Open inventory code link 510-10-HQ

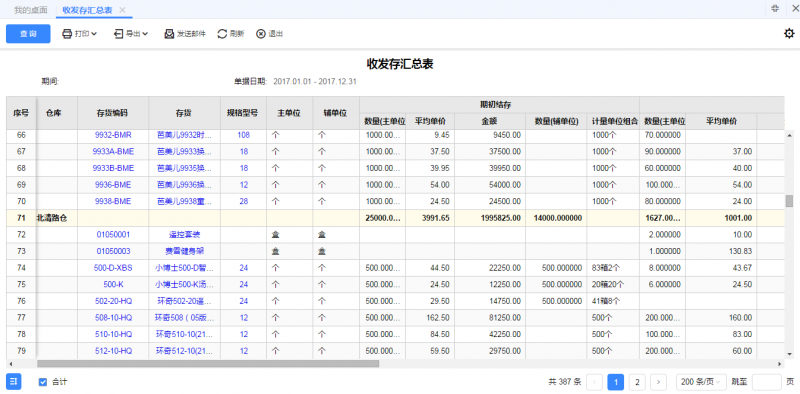pos(113,334)
